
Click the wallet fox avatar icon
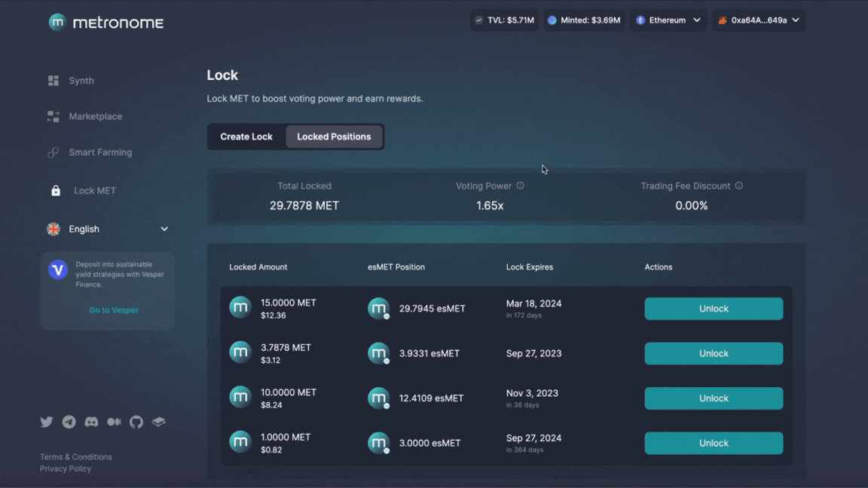[723, 20]
